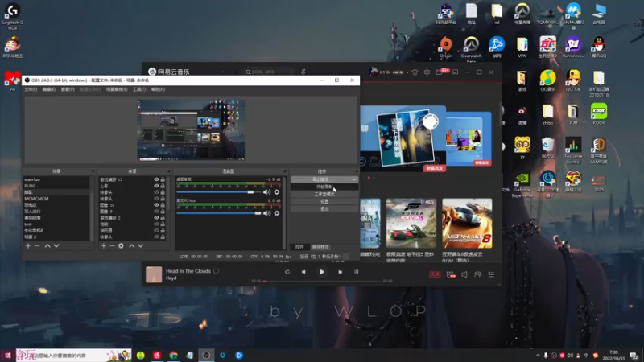644x362 pixels.
Task: Toggle visibility of 图像 9 source
Action: [156, 212]
